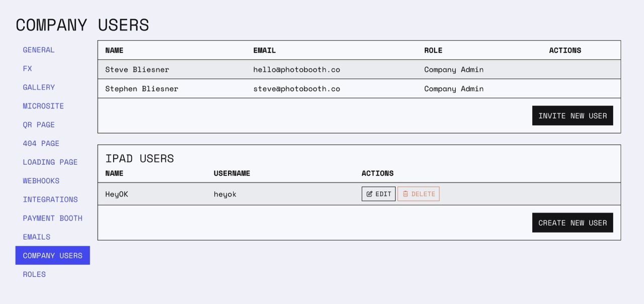Open the Webhooks section
644x304 pixels.
pos(41,181)
